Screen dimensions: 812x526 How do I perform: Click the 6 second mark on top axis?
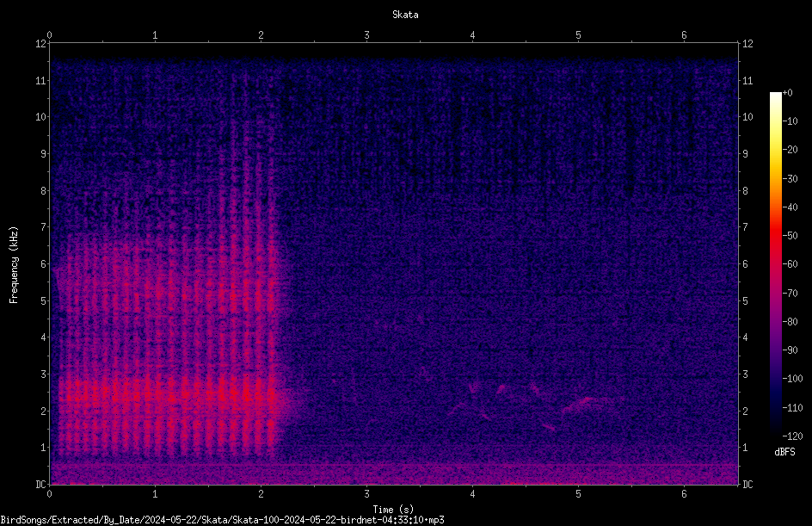684,35
